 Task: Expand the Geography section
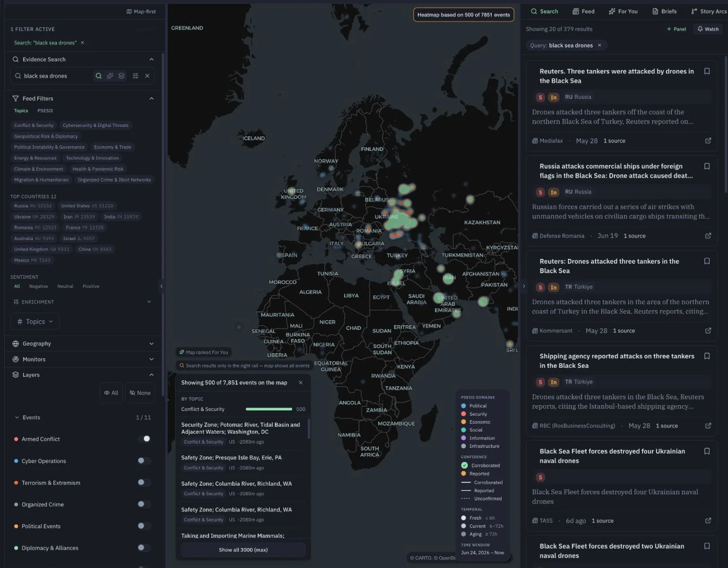click(x=151, y=344)
